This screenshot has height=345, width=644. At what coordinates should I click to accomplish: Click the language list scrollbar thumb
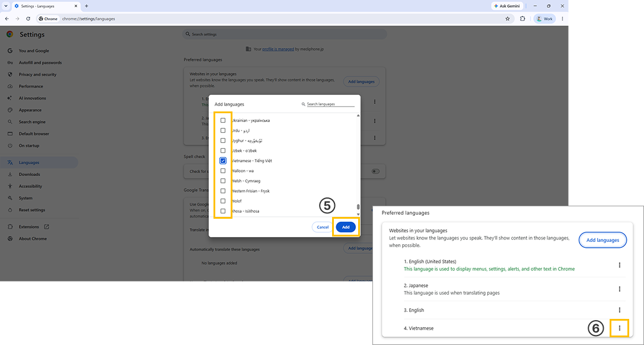tap(358, 207)
